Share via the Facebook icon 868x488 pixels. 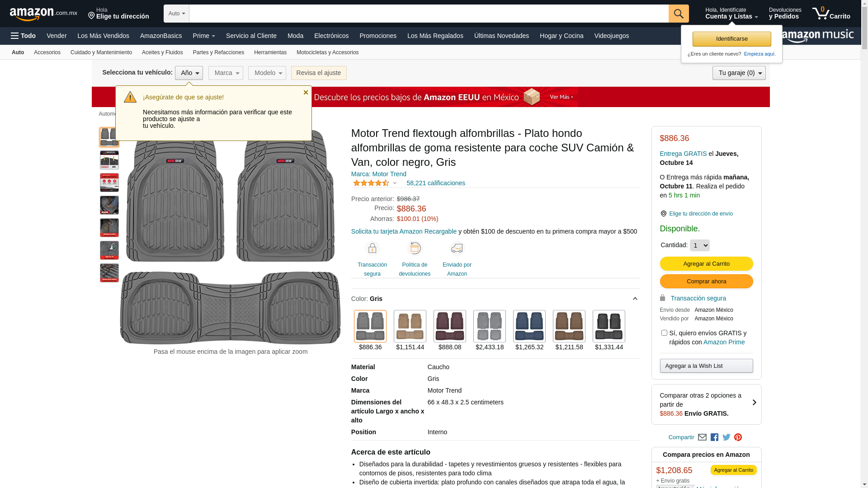coord(714,437)
